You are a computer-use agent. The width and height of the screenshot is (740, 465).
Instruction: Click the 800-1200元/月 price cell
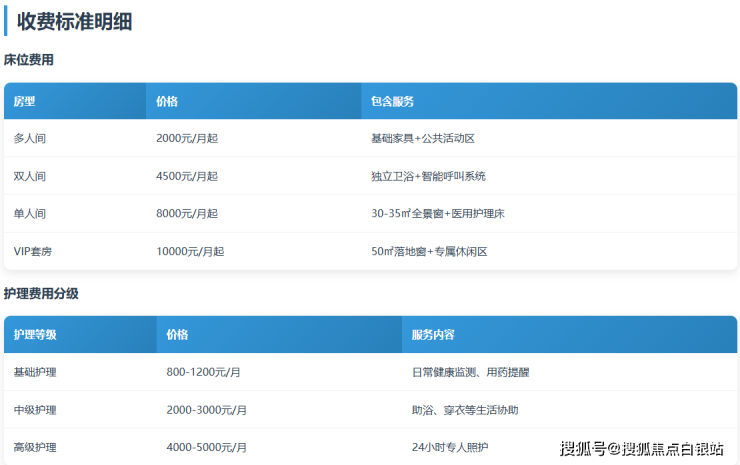[x=204, y=372]
